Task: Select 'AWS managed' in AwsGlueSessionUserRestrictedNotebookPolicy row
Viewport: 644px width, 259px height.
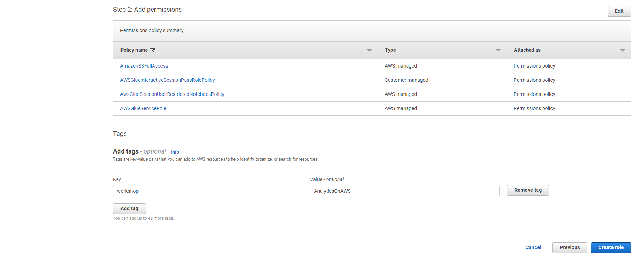Action: [x=401, y=94]
